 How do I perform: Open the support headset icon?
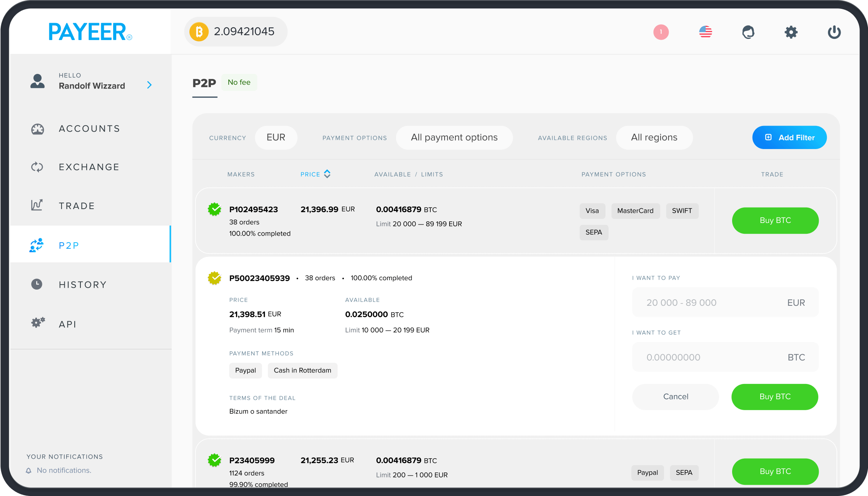click(748, 32)
